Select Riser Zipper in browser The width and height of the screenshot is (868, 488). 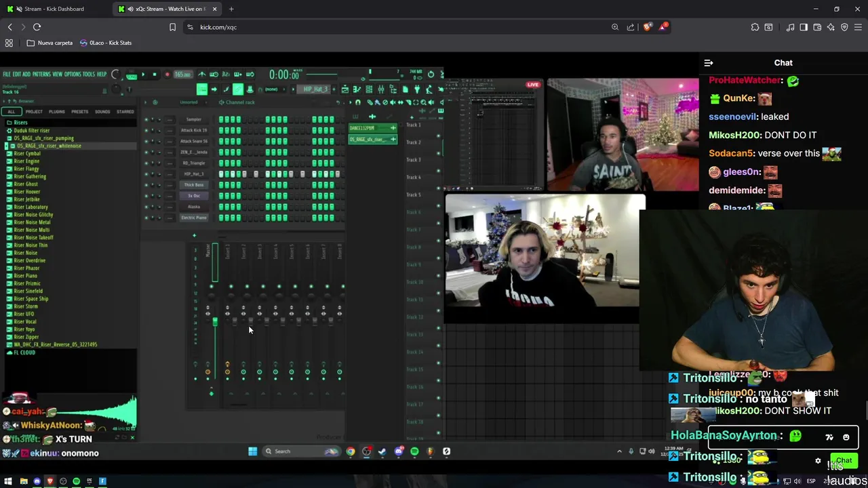(x=26, y=337)
